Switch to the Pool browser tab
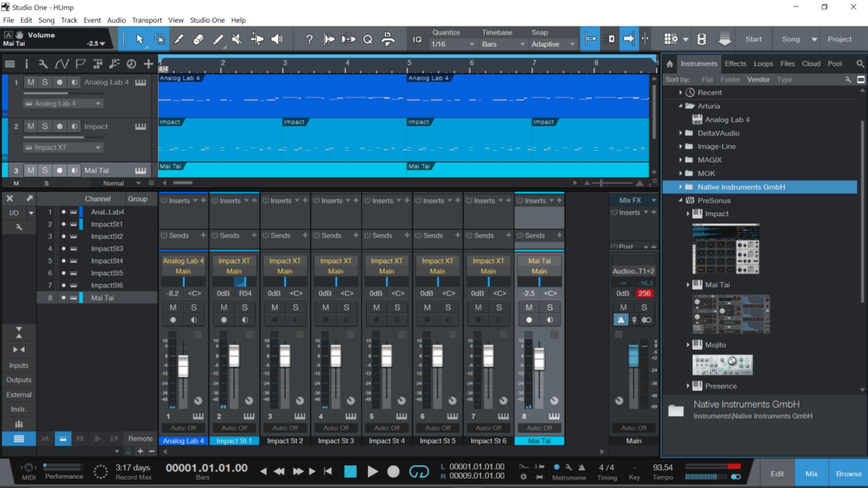868x488 pixels. pos(835,64)
